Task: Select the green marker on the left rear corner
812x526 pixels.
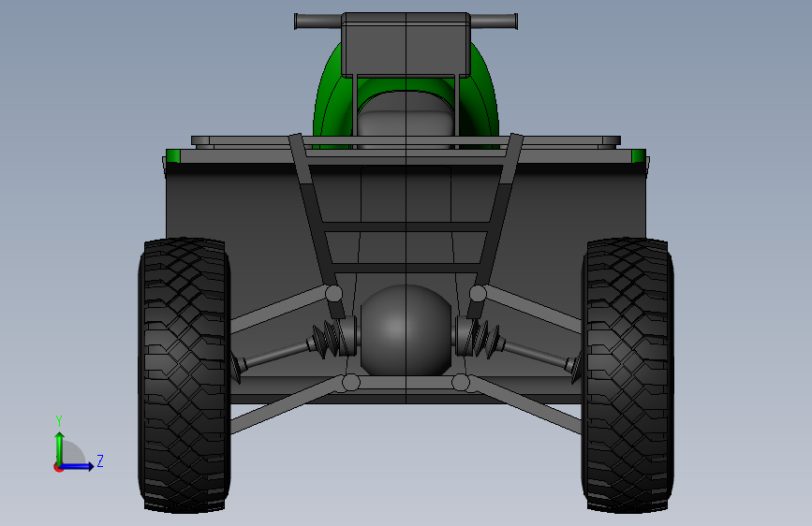Action: point(172,155)
